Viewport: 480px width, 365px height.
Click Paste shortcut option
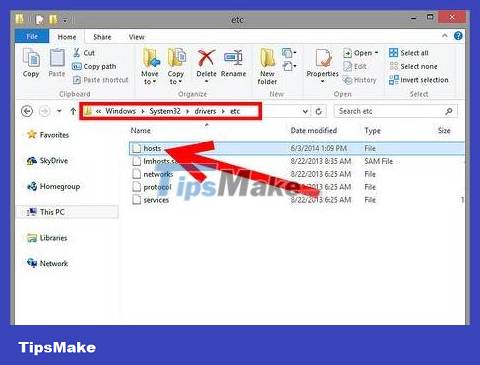tap(101, 80)
